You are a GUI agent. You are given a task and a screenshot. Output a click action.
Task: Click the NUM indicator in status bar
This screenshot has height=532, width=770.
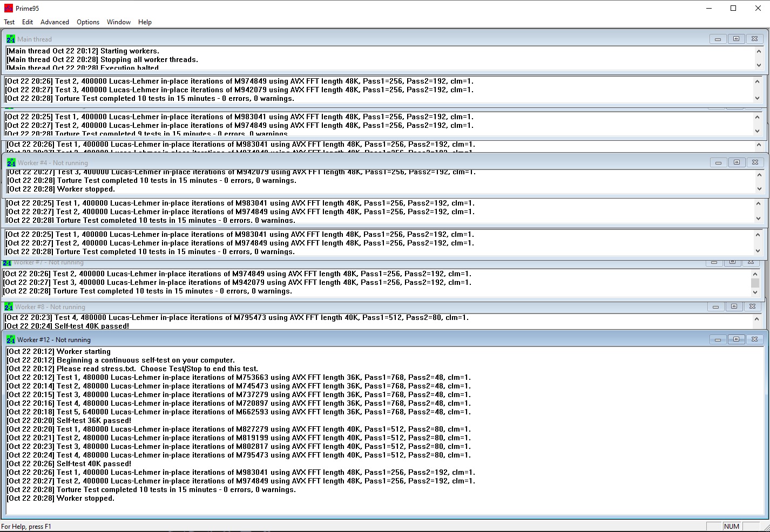732,526
